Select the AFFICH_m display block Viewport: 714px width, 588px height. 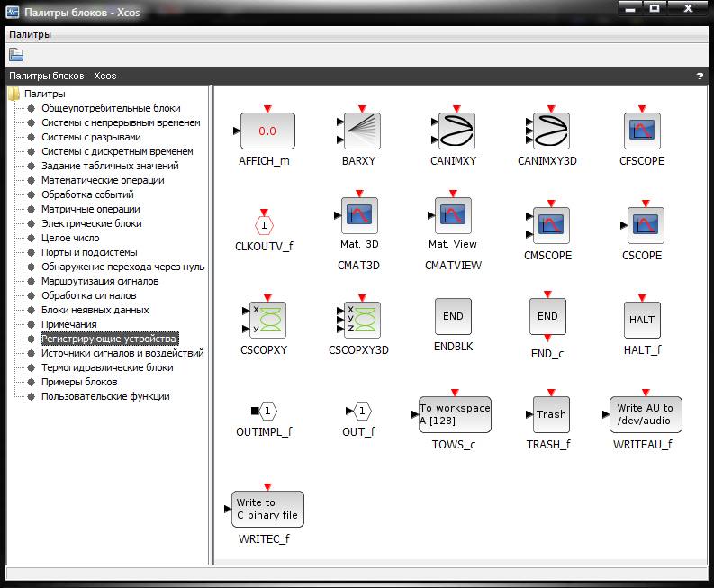click(x=267, y=131)
